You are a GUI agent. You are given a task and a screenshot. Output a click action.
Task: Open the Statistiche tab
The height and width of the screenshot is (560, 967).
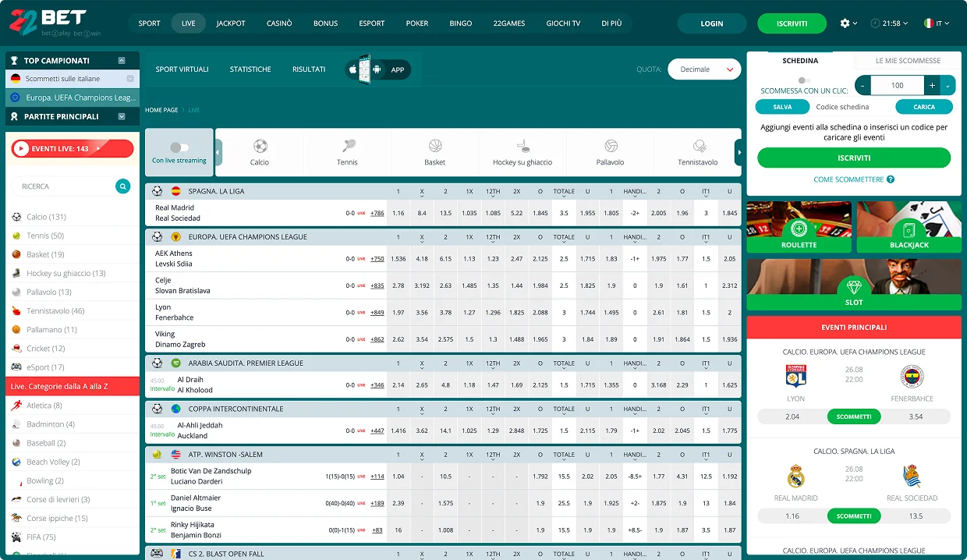point(250,69)
